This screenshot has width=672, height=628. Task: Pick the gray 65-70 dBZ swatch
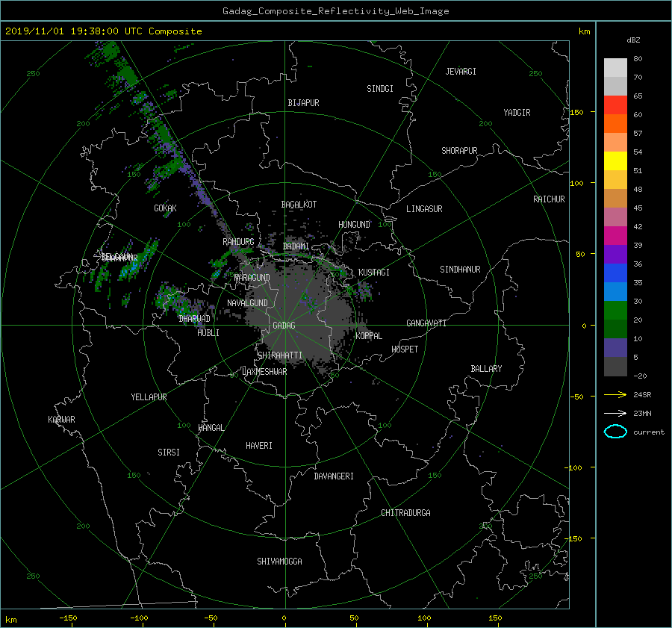[615, 87]
